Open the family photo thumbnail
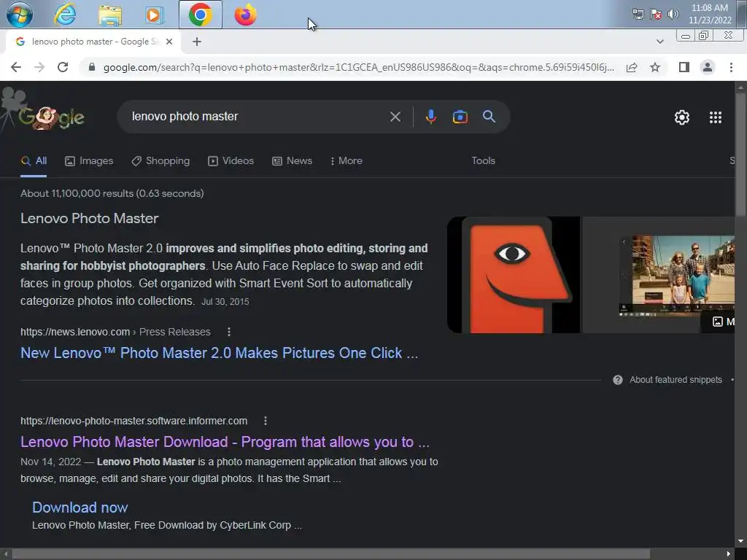Viewport: 747px width, 560px height. [659, 275]
